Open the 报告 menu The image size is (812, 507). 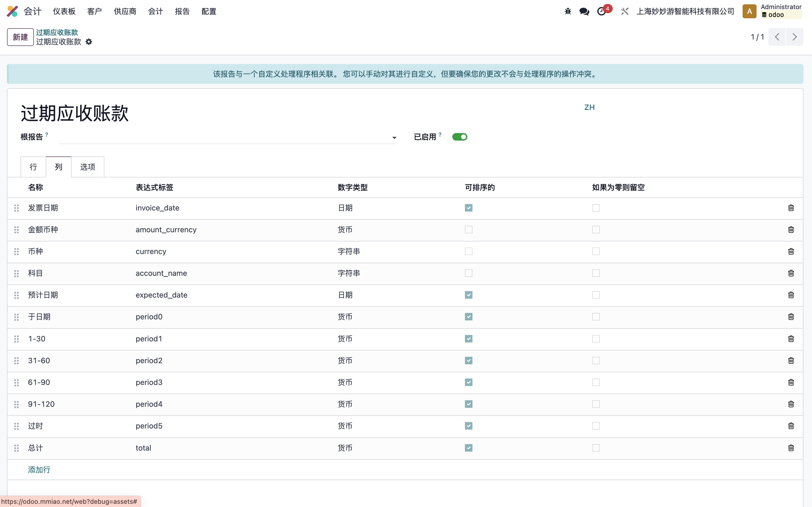click(182, 11)
